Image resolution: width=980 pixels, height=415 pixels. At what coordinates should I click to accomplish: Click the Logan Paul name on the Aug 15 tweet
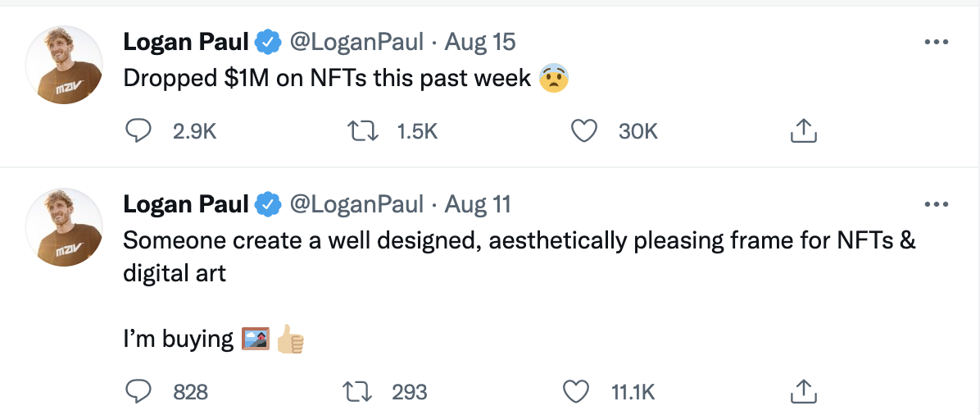click(x=185, y=42)
